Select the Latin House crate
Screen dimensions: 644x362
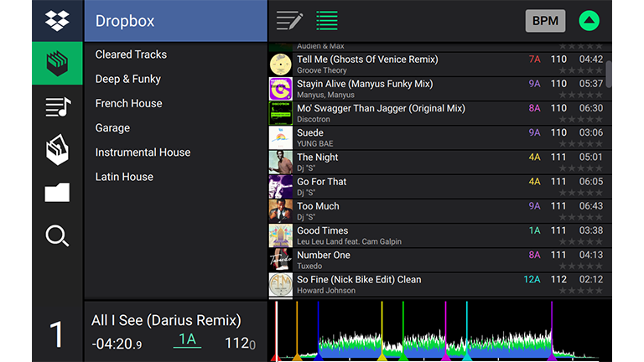pyautogui.click(x=124, y=177)
